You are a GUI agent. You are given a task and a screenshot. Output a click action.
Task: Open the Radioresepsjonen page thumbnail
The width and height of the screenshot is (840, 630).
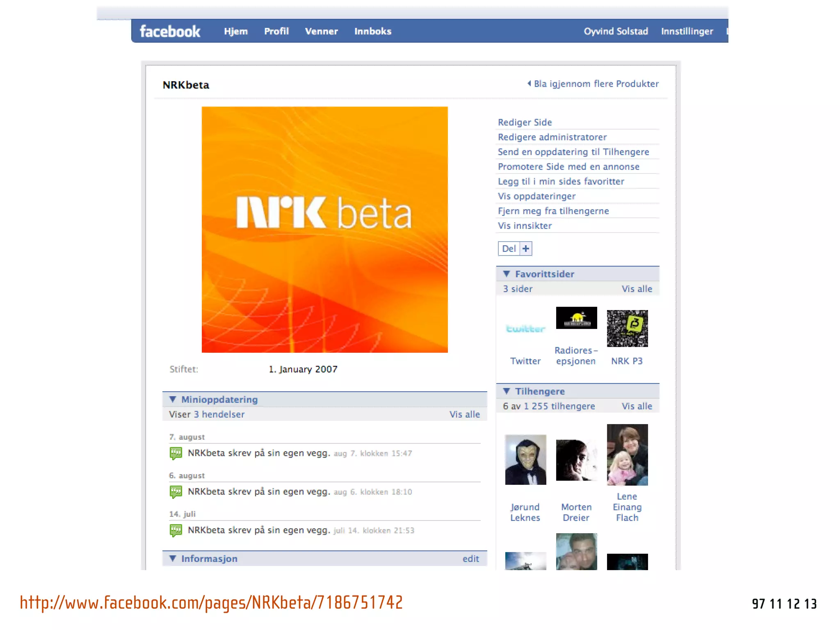click(x=576, y=318)
